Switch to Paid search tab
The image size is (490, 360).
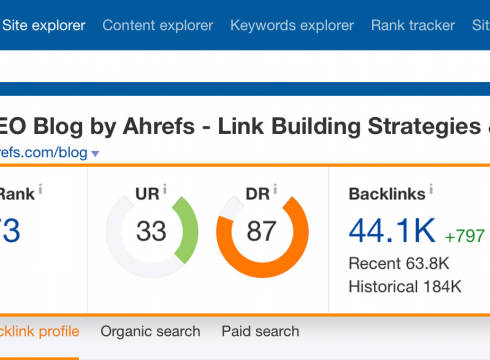pyautogui.click(x=260, y=332)
